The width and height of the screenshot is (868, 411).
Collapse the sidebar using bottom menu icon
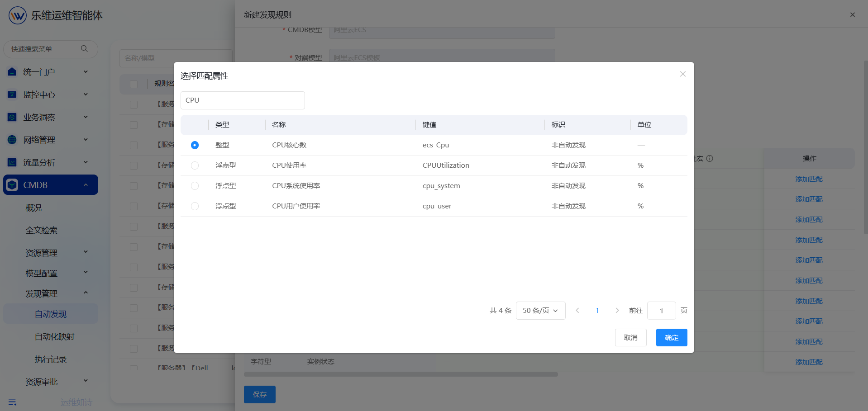tap(12, 402)
